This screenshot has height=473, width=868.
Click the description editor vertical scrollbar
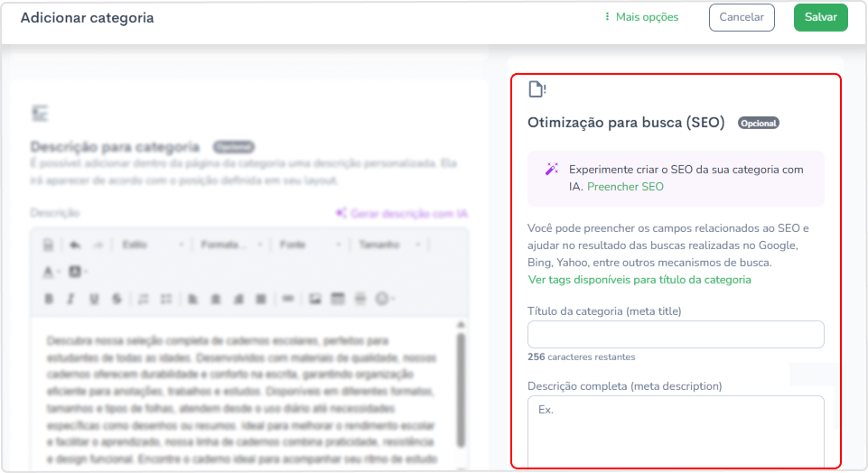(462, 391)
